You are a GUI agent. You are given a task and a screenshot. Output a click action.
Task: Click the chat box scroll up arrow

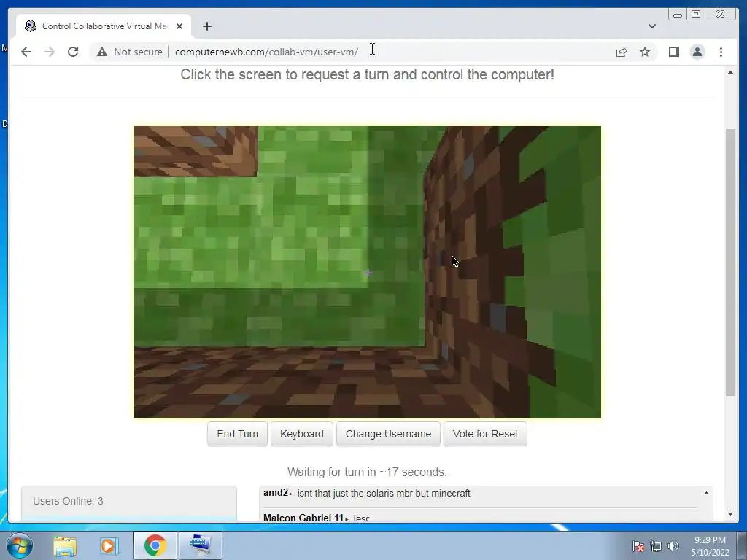click(706, 494)
